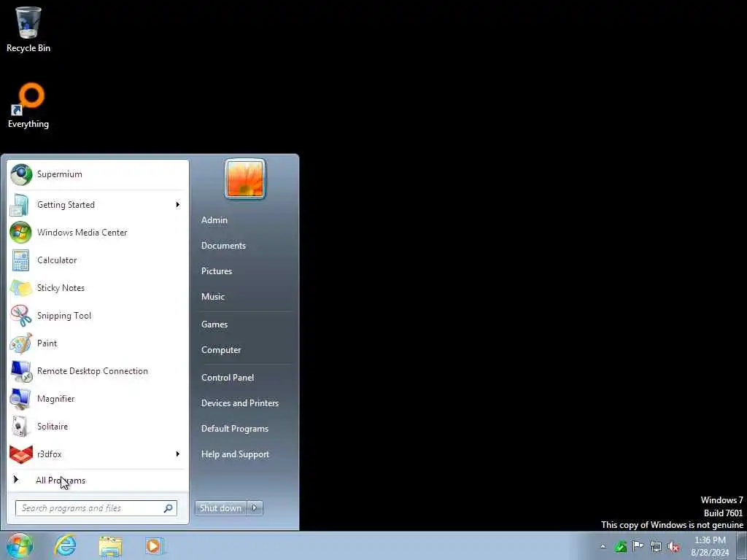Screen dimensions: 747x560
Task: Expand r3dfox jump list arrow
Action: click(178, 454)
